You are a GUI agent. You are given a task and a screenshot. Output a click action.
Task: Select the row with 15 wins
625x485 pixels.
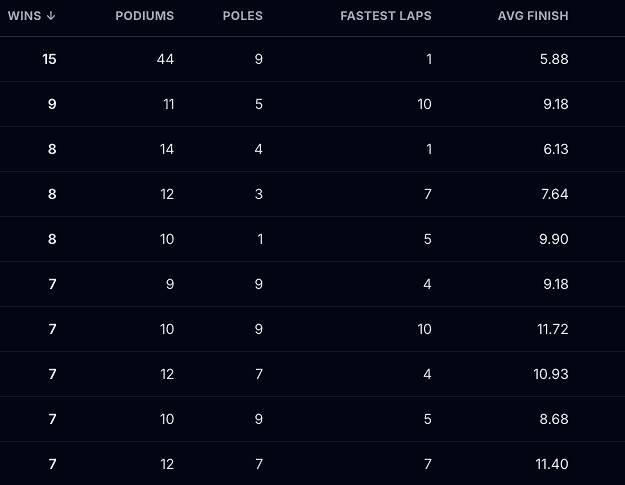tap(312, 59)
